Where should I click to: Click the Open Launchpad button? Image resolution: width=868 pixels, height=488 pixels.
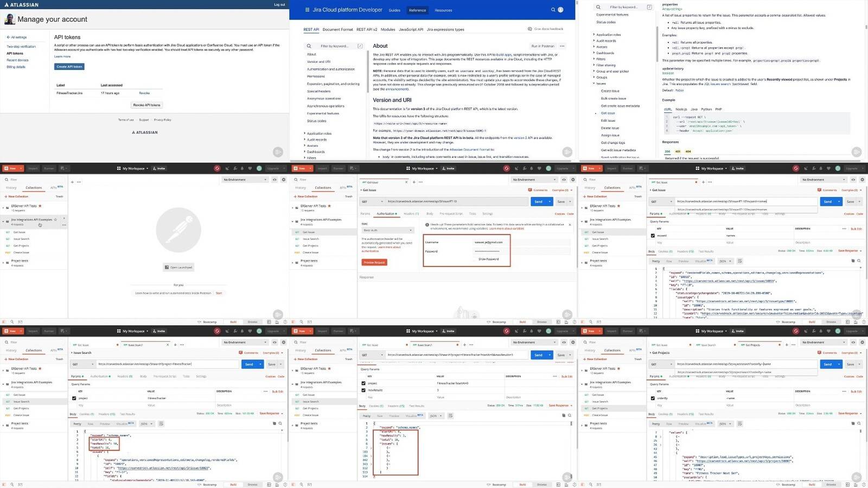click(x=178, y=267)
